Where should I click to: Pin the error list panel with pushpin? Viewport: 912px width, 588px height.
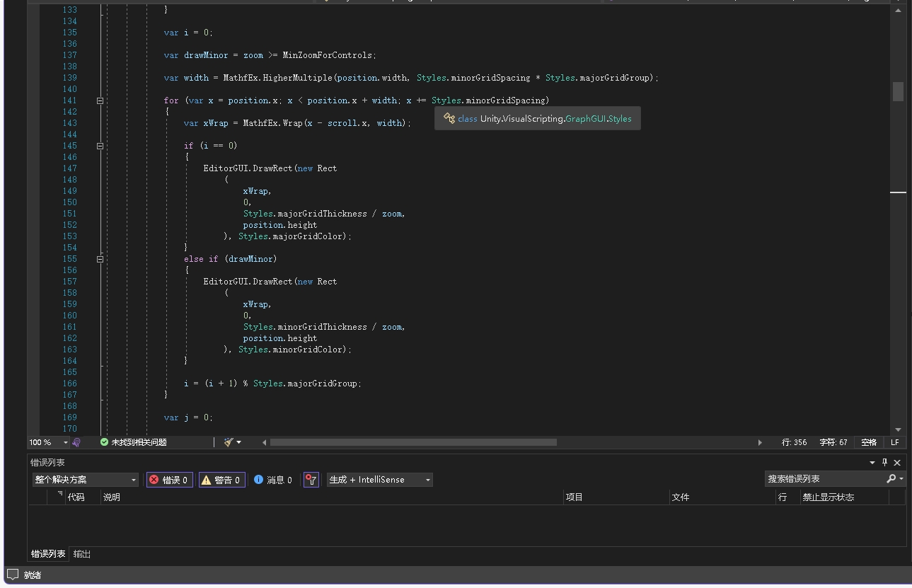pyautogui.click(x=884, y=462)
